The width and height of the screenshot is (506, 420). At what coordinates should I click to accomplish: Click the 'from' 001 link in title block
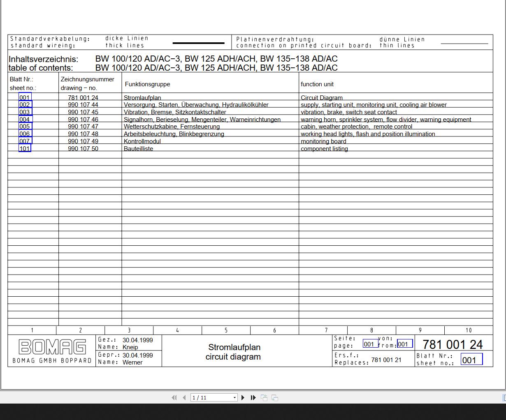click(404, 344)
